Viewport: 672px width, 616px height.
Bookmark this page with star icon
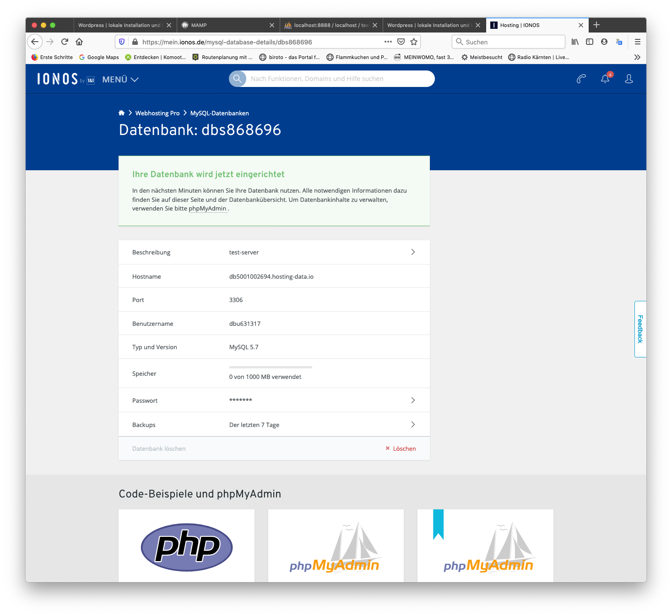[414, 42]
